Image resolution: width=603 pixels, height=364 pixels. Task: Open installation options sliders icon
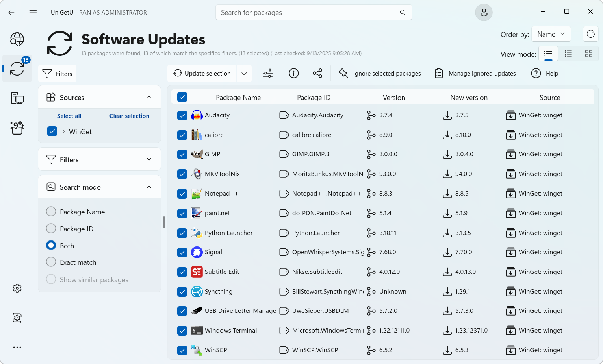point(268,74)
